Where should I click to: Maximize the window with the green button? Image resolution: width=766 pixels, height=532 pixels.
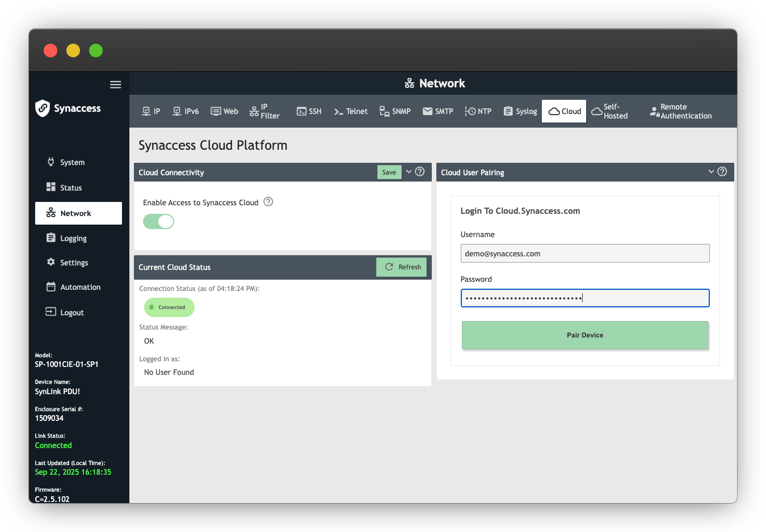(x=96, y=50)
